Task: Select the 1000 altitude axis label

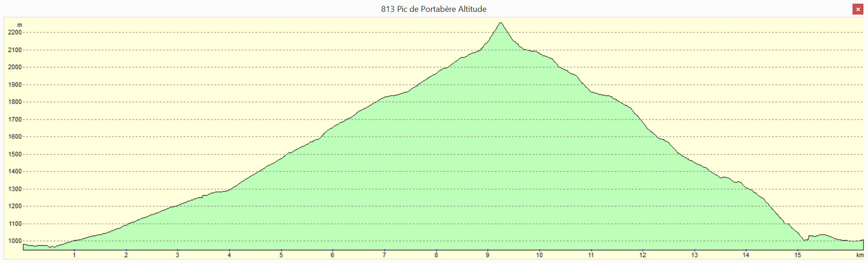Action: click(15, 241)
